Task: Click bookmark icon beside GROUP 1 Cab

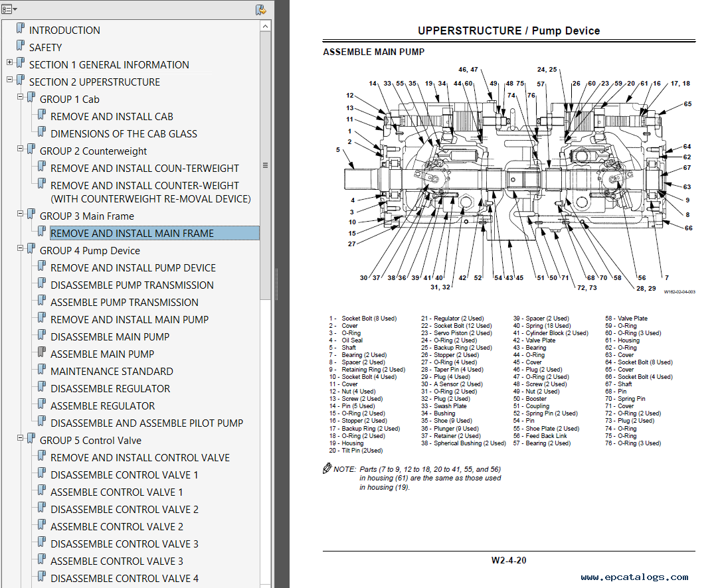Action: tap(31, 98)
